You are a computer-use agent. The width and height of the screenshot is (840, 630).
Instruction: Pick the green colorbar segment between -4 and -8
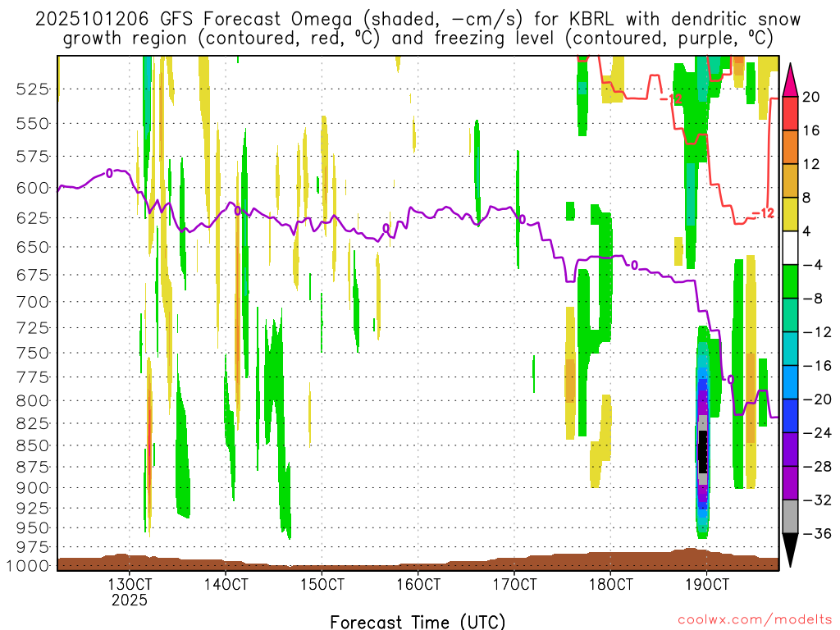click(790, 281)
